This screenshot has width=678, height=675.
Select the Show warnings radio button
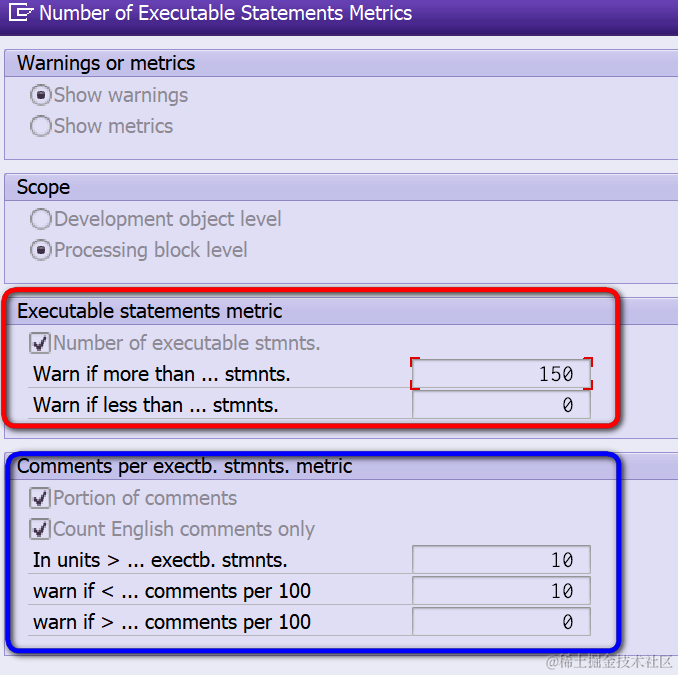click(41, 95)
